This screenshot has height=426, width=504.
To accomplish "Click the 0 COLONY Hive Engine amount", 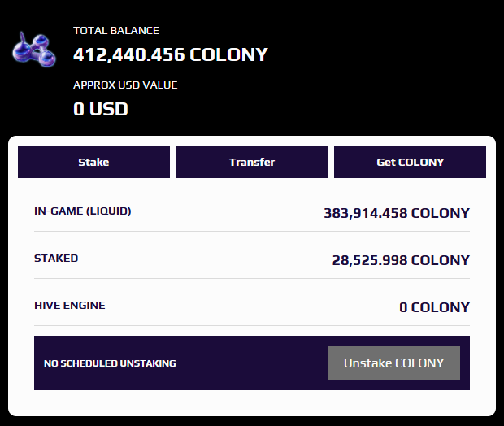I will (x=434, y=307).
